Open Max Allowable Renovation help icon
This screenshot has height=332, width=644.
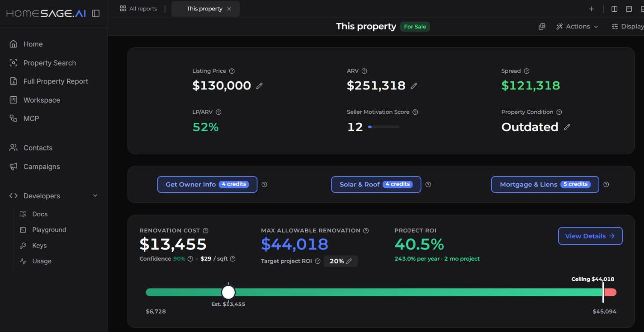(366, 230)
